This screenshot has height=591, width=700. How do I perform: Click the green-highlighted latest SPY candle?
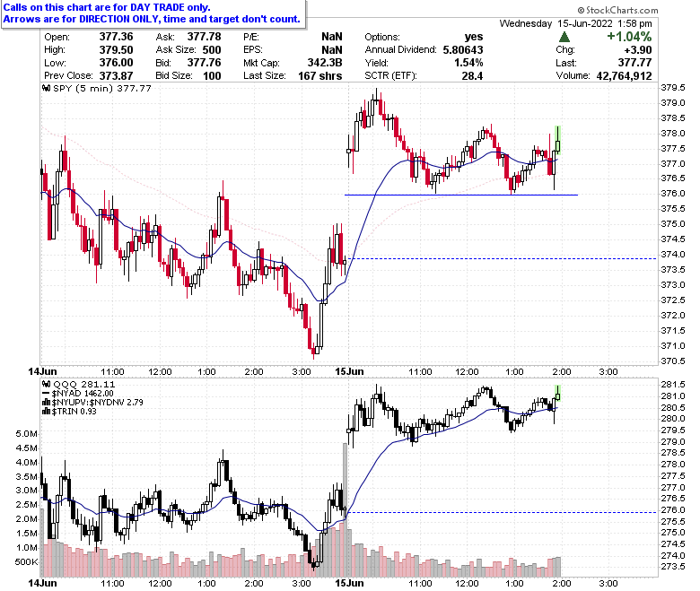coord(557,141)
